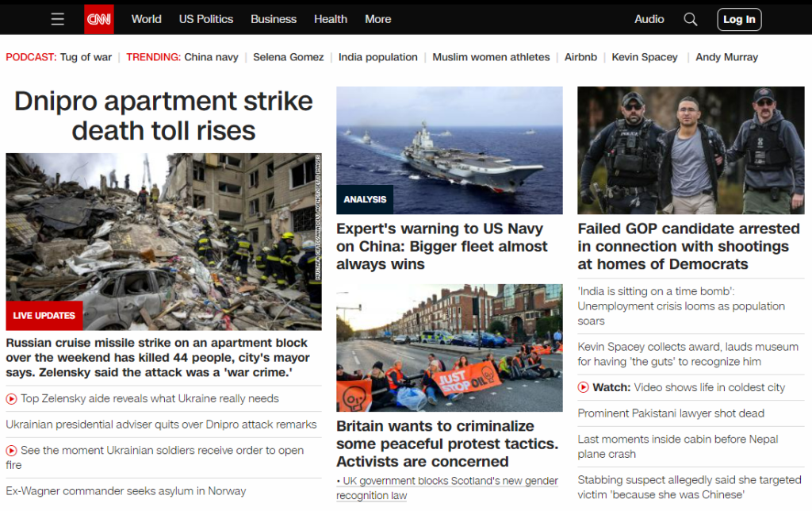Open Ukrainian presidential adviser quits story
Screen dimensions: 812x511
161,425
